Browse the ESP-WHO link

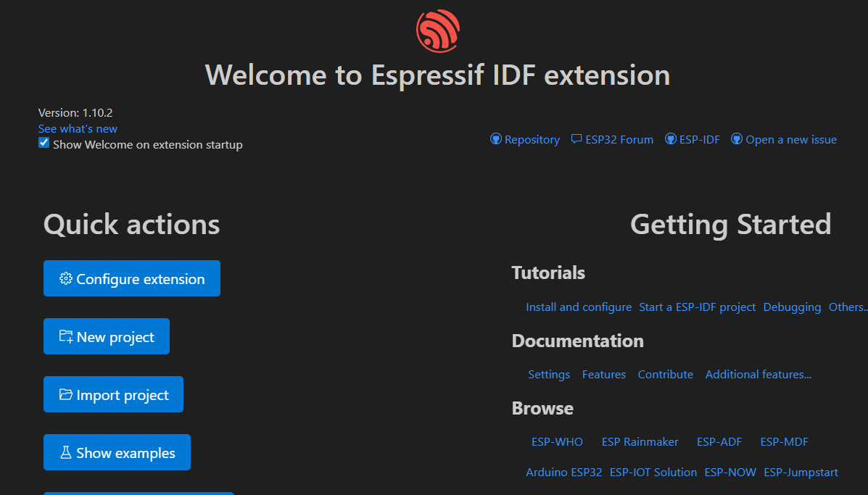click(x=557, y=442)
